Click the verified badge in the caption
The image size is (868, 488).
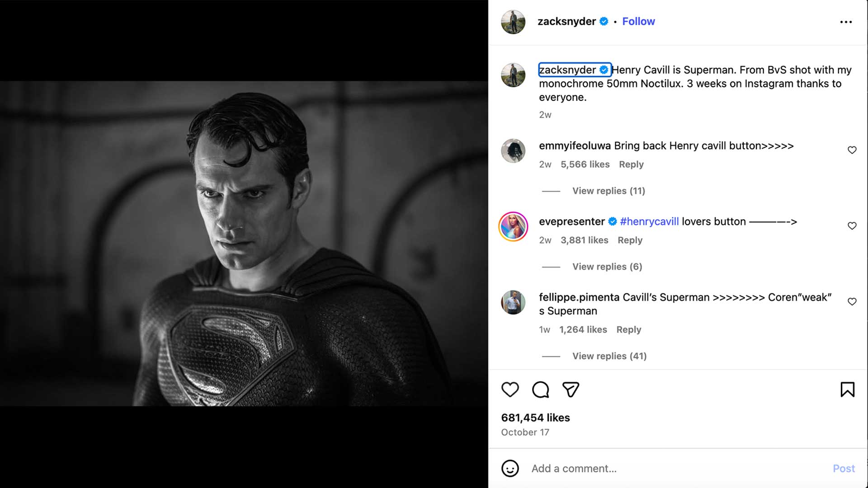tap(604, 70)
